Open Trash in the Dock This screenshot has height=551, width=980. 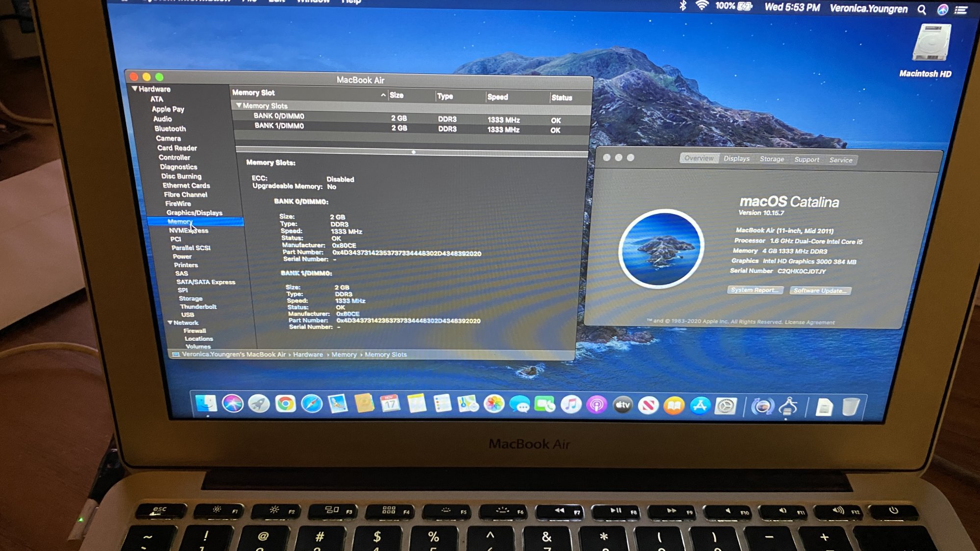(x=851, y=407)
